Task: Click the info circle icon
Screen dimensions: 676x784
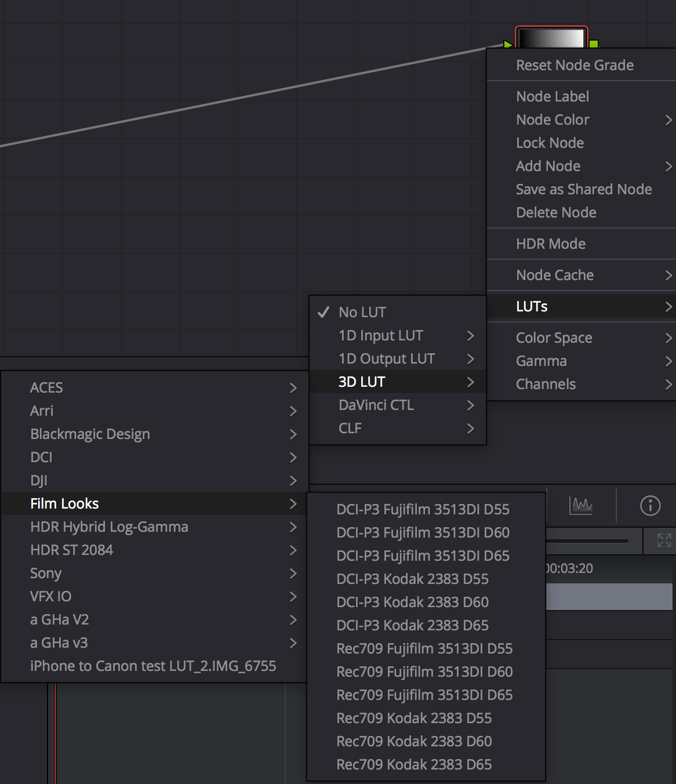Action: (650, 506)
